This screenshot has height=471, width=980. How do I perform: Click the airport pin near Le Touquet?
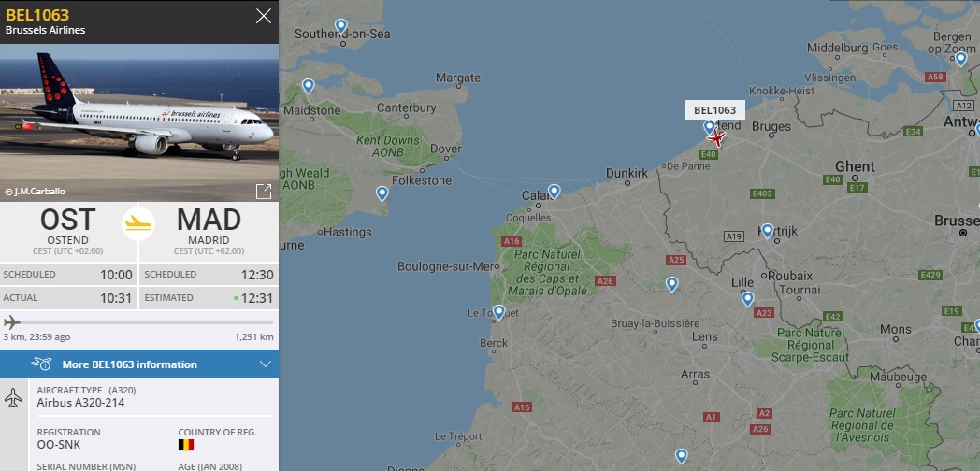[498, 311]
